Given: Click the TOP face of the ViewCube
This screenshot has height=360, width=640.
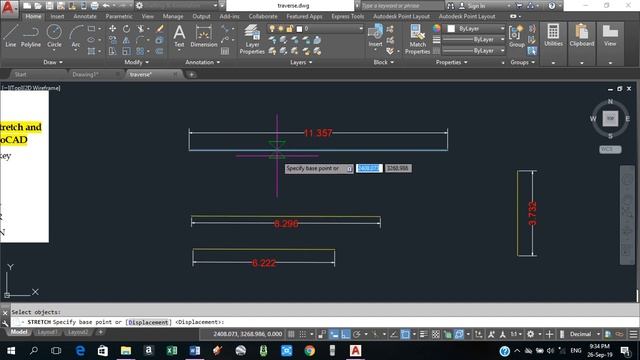Looking at the screenshot, I should (x=610, y=118).
